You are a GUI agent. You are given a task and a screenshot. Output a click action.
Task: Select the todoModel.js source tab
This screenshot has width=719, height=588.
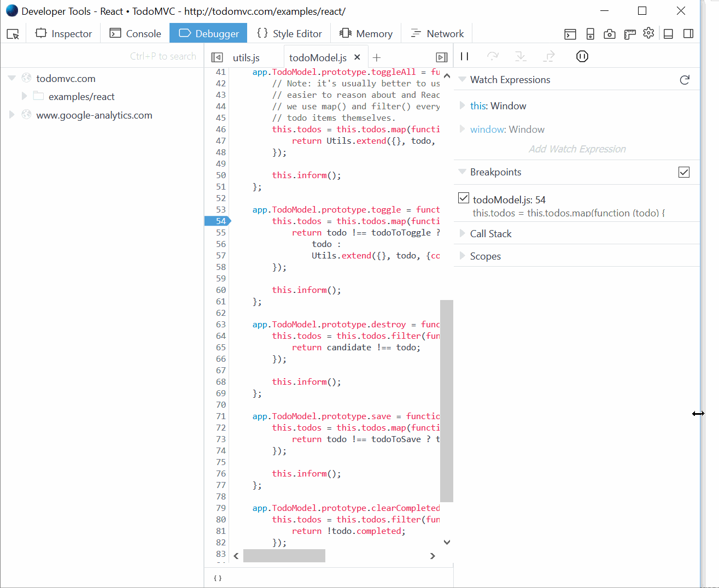click(x=318, y=57)
